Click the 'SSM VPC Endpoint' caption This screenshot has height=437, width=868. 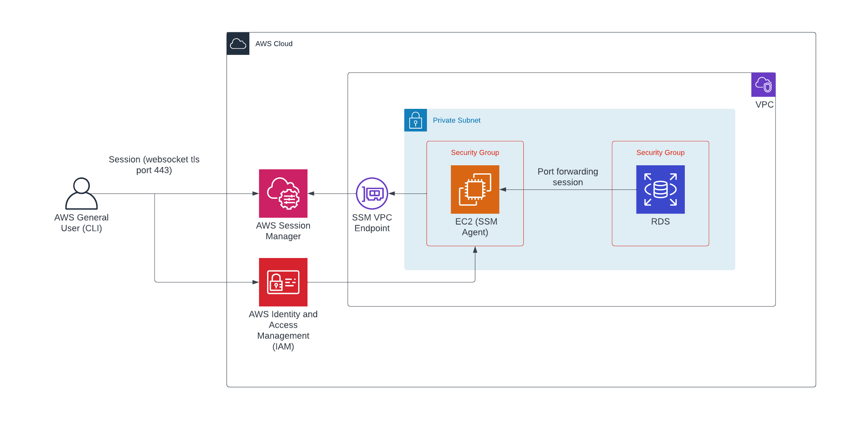tap(372, 223)
